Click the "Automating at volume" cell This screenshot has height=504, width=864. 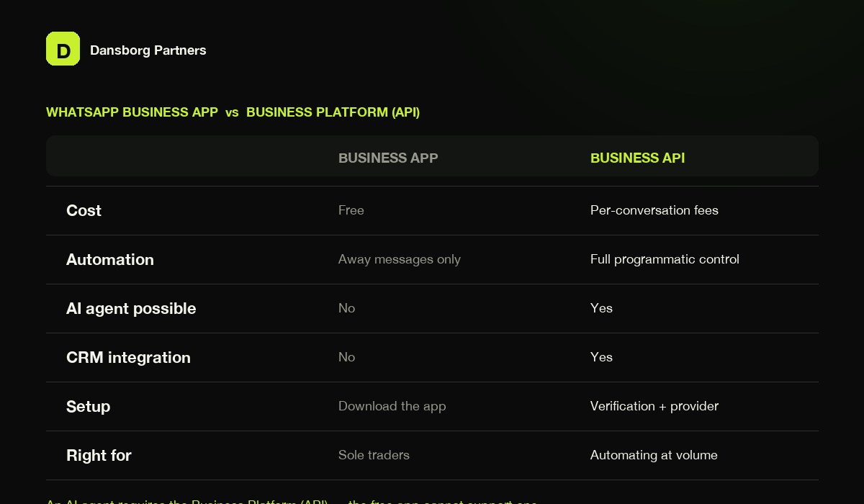point(654,455)
